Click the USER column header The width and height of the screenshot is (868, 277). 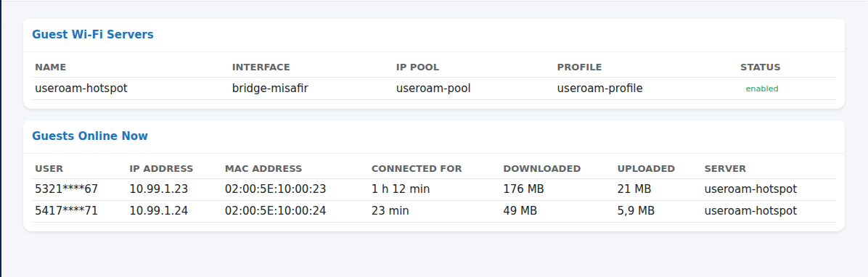49,169
